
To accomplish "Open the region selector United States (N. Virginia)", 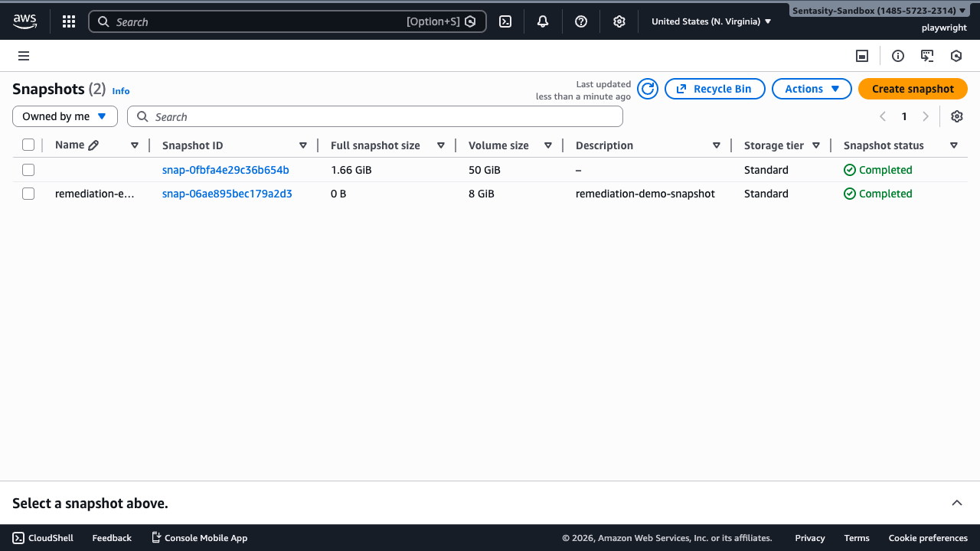I will (x=711, y=21).
